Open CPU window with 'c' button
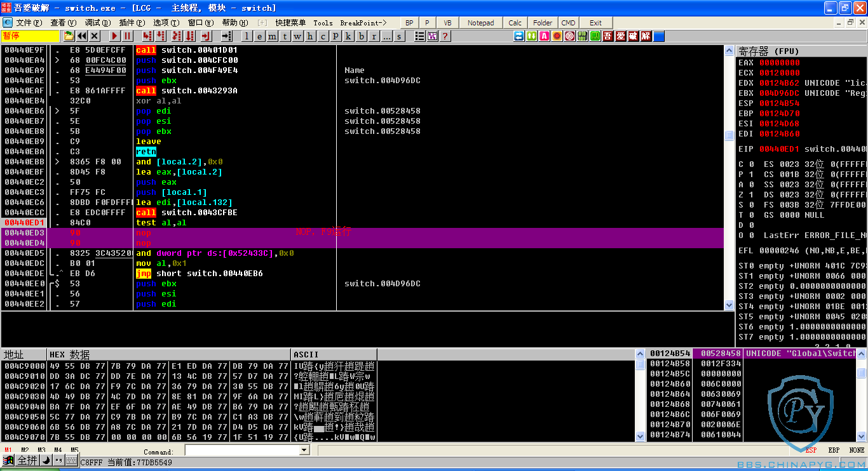This screenshot has width=868, height=471. pyautogui.click(x=323, y=36)
